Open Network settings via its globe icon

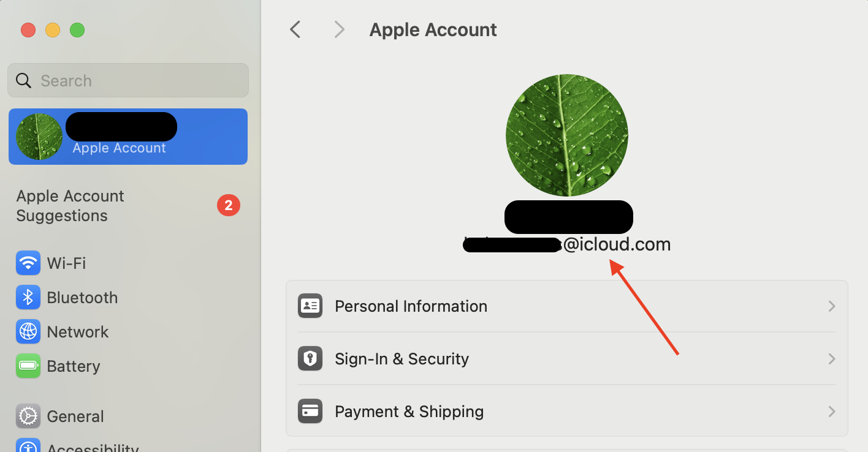point(28,331)
